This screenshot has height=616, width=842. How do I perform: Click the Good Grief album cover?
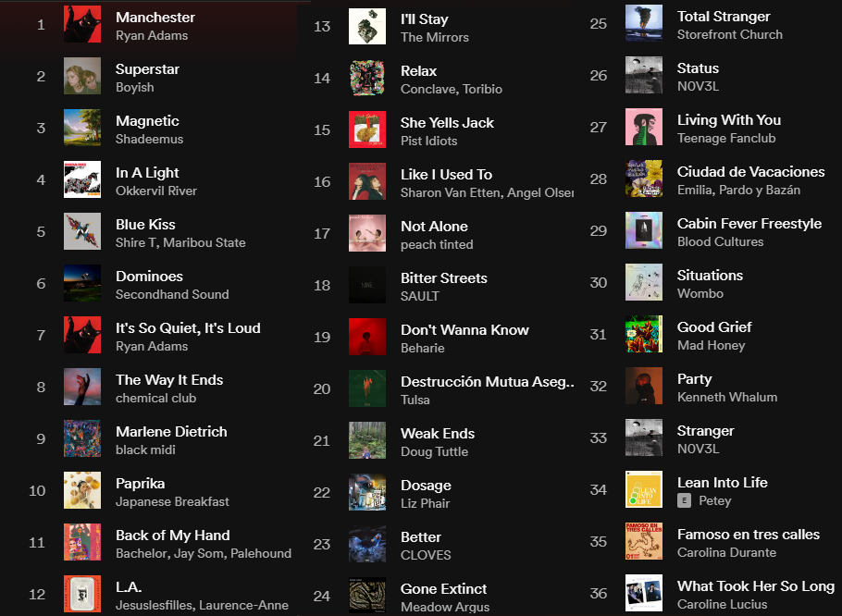point(644,335)
